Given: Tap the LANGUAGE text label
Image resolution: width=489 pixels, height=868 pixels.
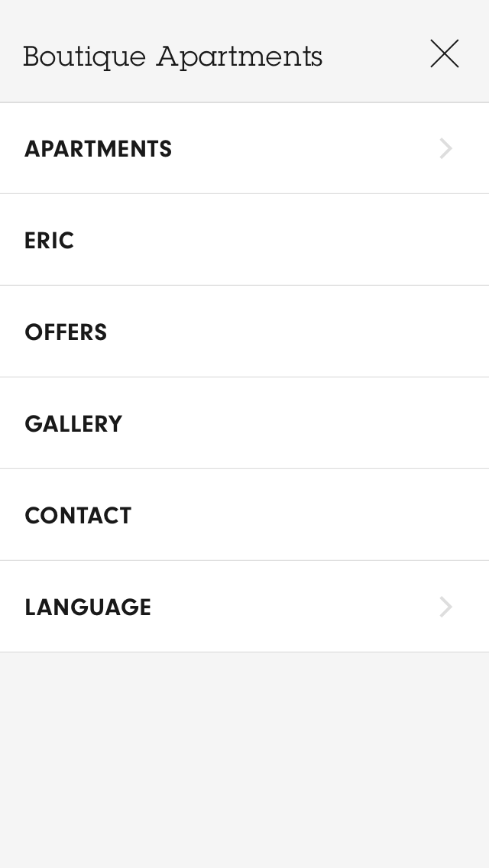Looking at the screenshot, I should 88,607.
